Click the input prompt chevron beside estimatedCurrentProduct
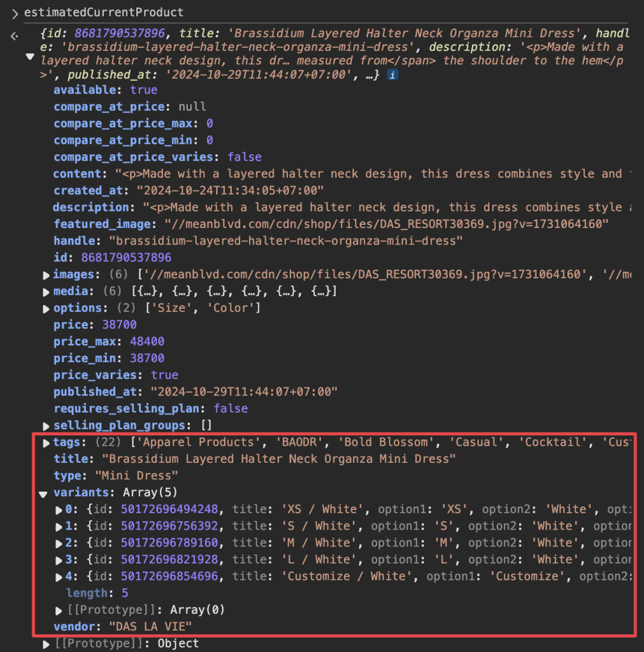644x652 pixels. click(15, 14)
